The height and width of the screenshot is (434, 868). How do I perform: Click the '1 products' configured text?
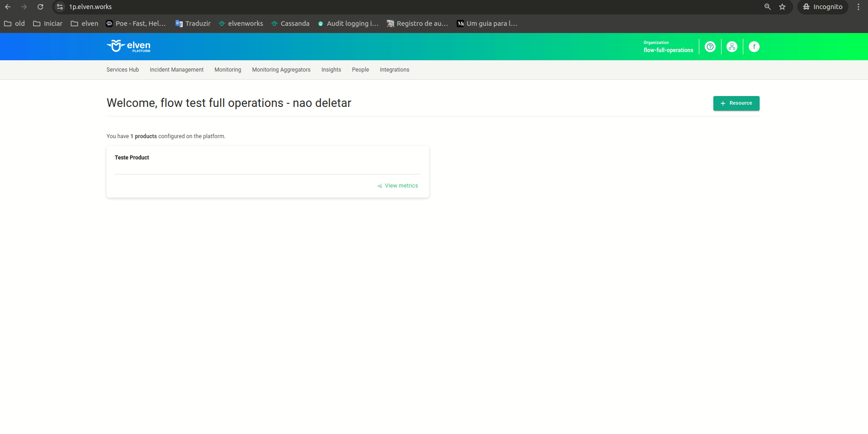[x=144, y=136]
